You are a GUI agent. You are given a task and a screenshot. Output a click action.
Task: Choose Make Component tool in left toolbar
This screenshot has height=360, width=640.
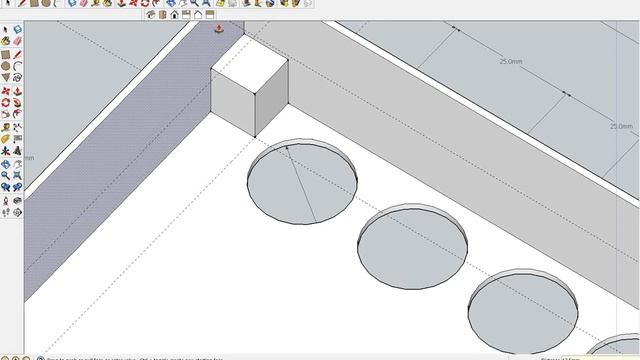[17, 30]
